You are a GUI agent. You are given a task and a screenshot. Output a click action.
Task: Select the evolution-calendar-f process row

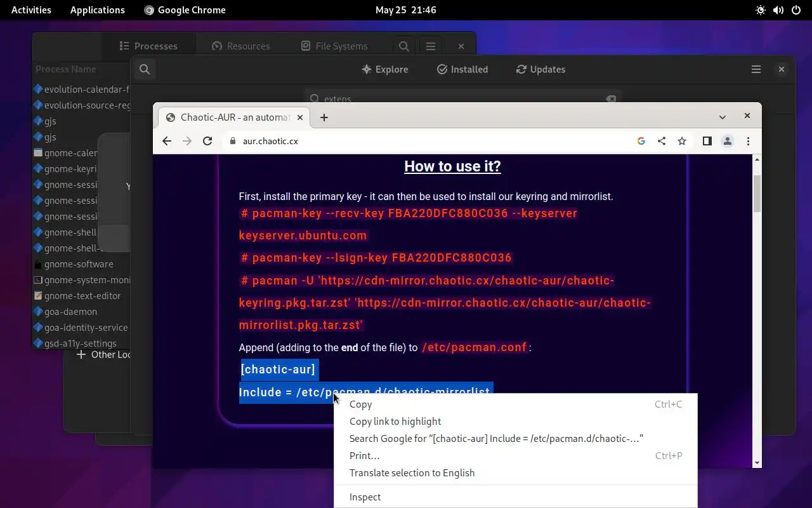[x=81, y=90]
